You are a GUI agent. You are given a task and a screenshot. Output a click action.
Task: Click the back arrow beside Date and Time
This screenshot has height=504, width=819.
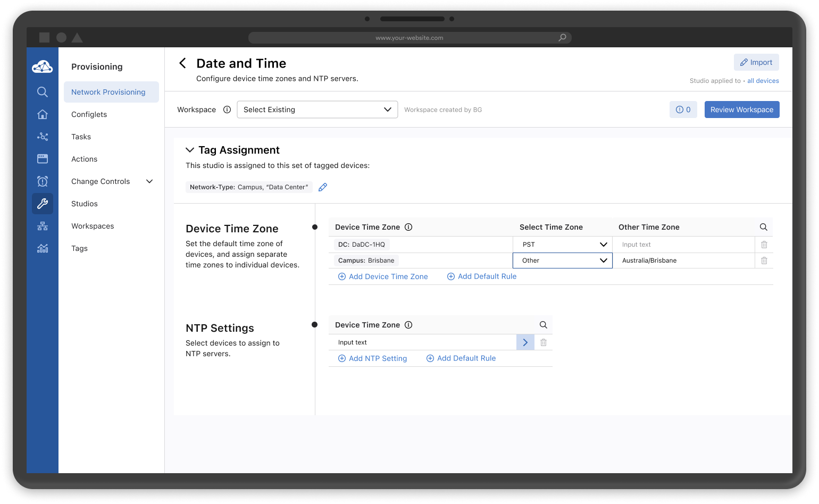[182, 63]
